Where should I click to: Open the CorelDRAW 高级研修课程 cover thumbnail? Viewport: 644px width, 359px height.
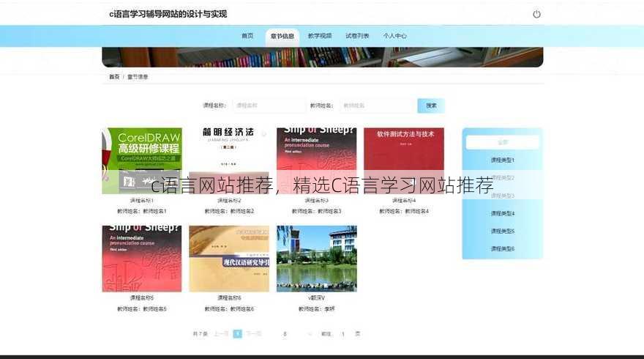tap(142, 160)
